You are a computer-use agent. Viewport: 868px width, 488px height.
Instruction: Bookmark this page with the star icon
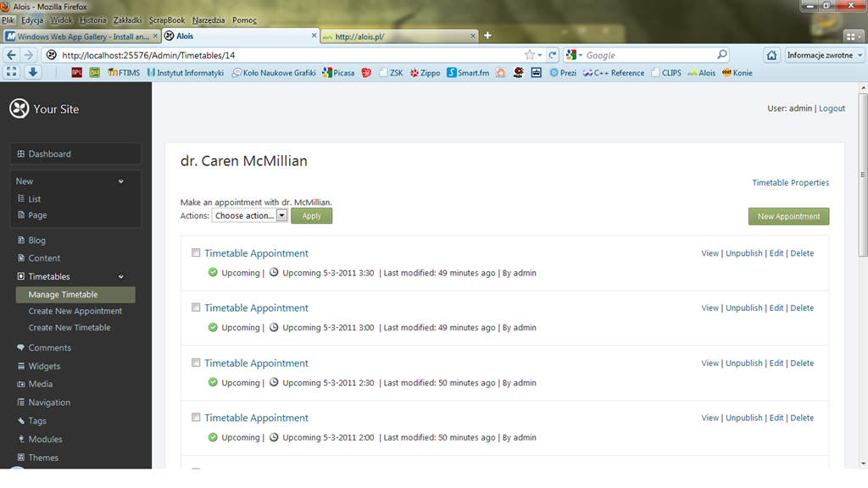click(x=530, y=55)
